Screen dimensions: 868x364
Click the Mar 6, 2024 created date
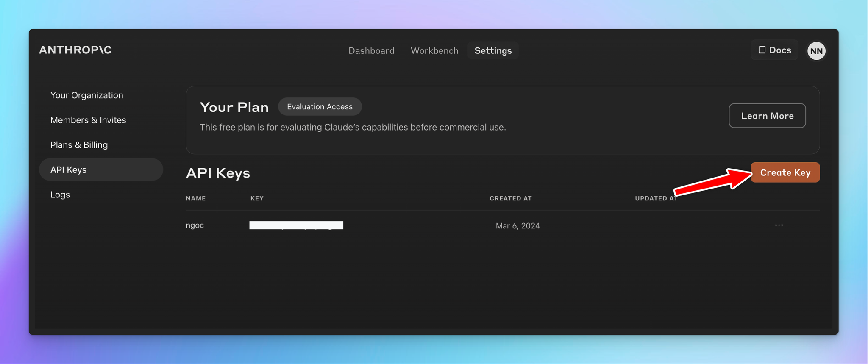(517, 225)
